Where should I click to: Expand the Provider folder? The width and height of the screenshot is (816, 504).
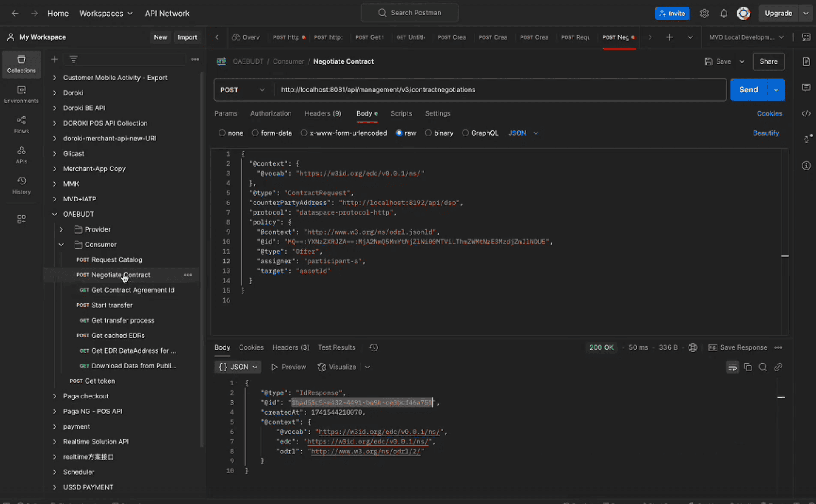click(x=61, y=229)
